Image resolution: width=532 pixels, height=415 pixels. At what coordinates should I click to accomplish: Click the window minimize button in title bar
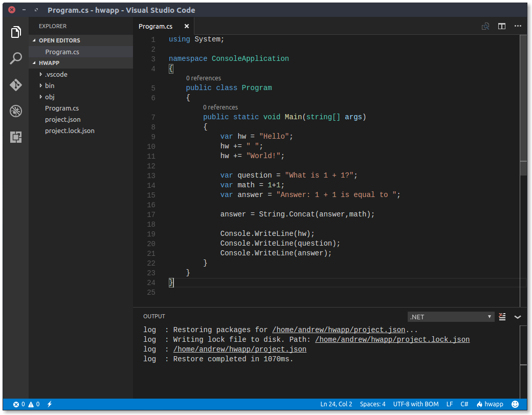24,10
